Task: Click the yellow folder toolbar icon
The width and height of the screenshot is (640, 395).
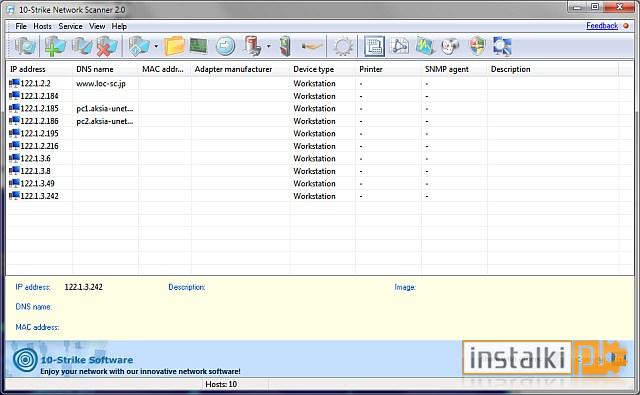Action: point(175,46)
